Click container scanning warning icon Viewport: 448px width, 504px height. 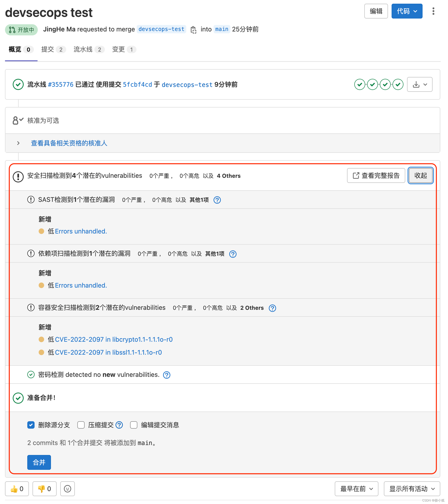[31, 308]
